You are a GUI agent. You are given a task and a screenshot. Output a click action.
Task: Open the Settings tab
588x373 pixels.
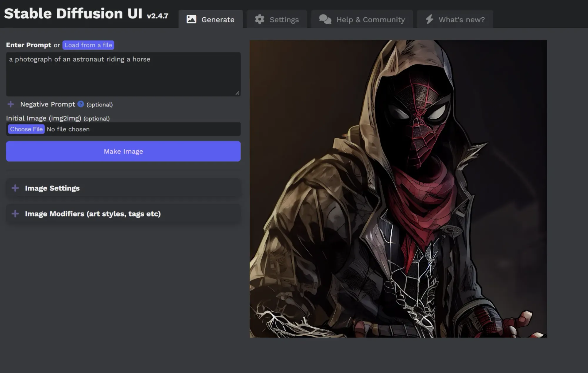277,19
